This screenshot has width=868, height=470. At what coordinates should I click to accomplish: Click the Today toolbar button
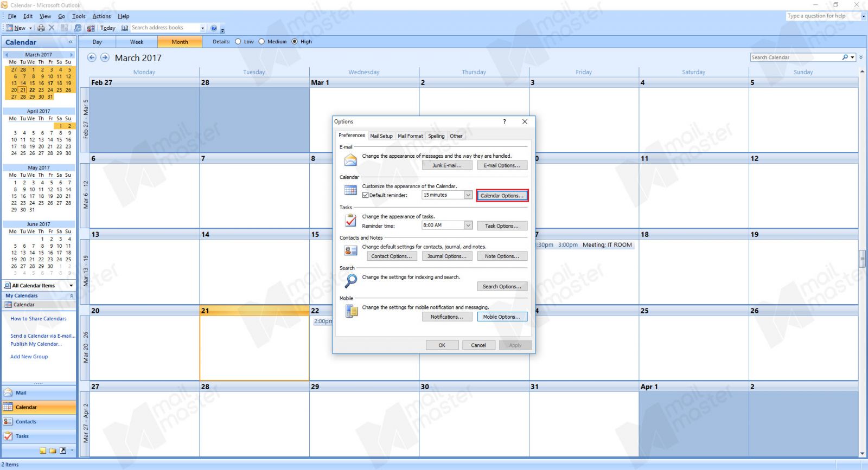tap(108, 28)
